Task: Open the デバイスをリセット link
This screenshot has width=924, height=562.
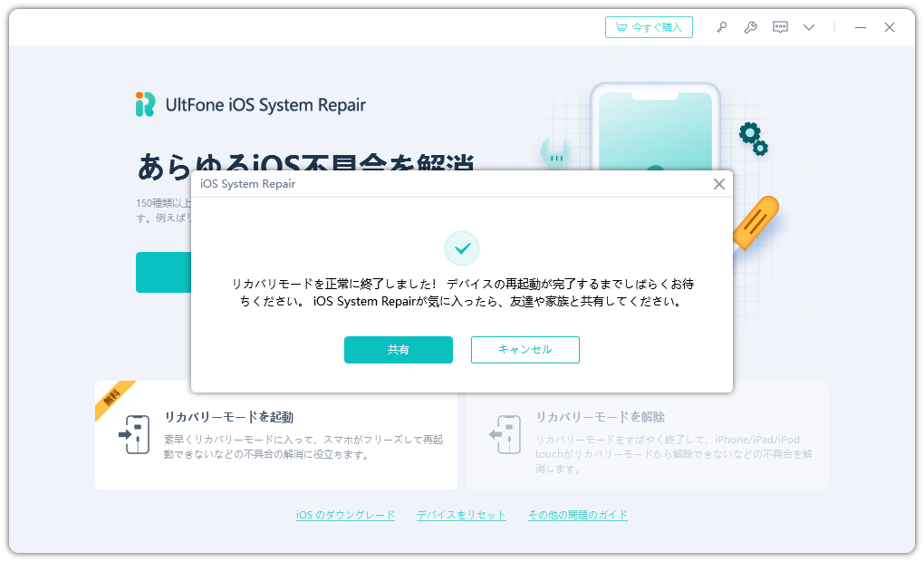Action: coord(461,515)
